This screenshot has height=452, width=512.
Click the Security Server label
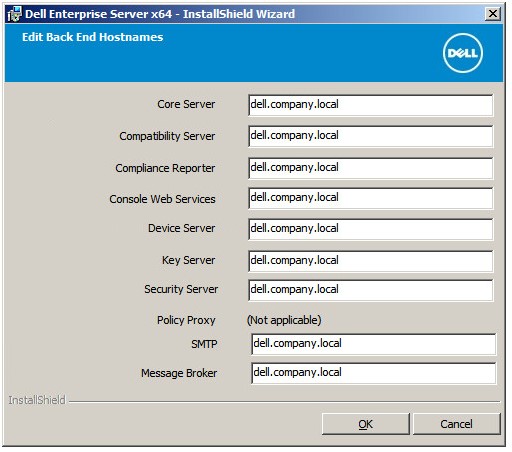[x=181, y=289]
